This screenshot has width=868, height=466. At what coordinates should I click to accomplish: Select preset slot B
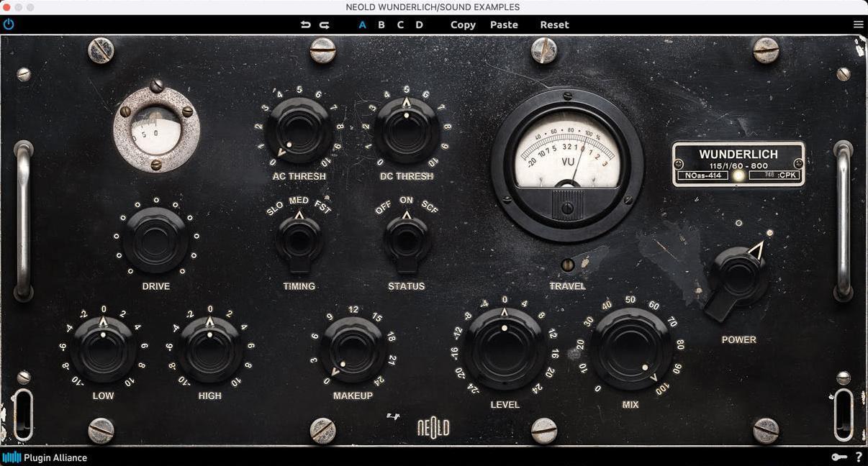pyautogui.click(x=381, y=24)
